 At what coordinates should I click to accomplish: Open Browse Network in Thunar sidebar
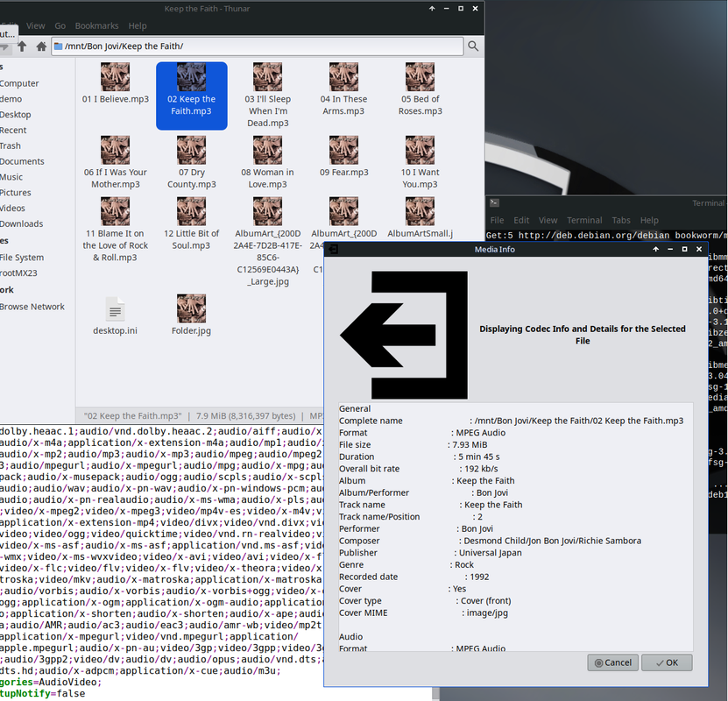point(32,307)
